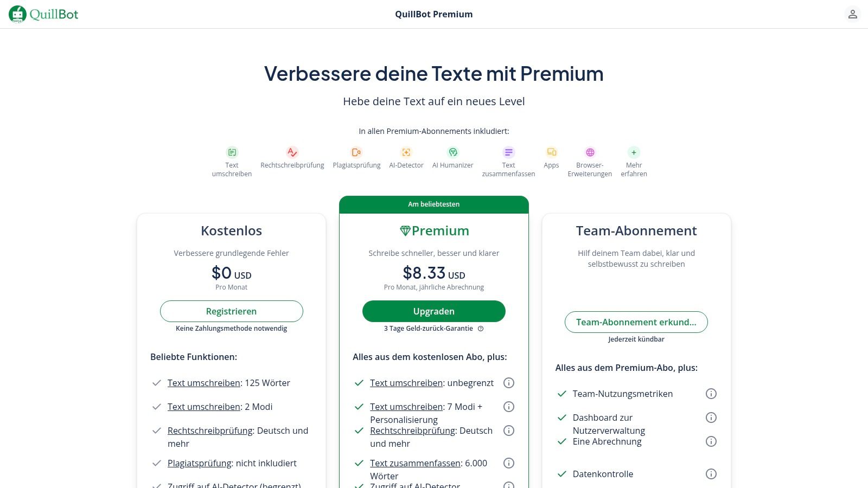Open the Rechtschreibprüfung feature icon
This screenshot has width=868, height=488.
tap(292, 152)
